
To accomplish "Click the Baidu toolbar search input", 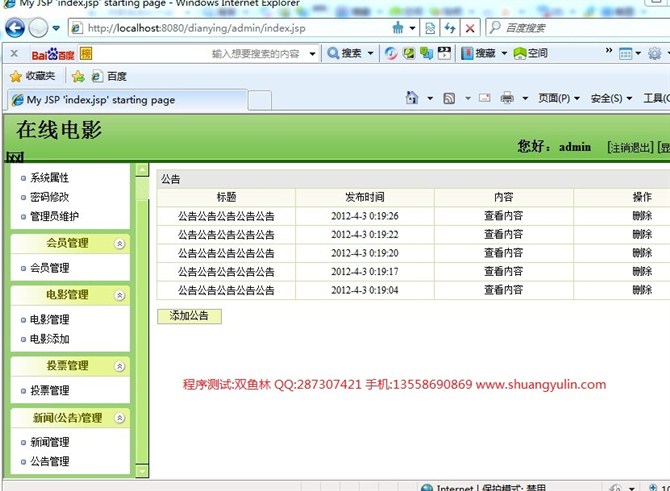I will click(x=201, y=54).
